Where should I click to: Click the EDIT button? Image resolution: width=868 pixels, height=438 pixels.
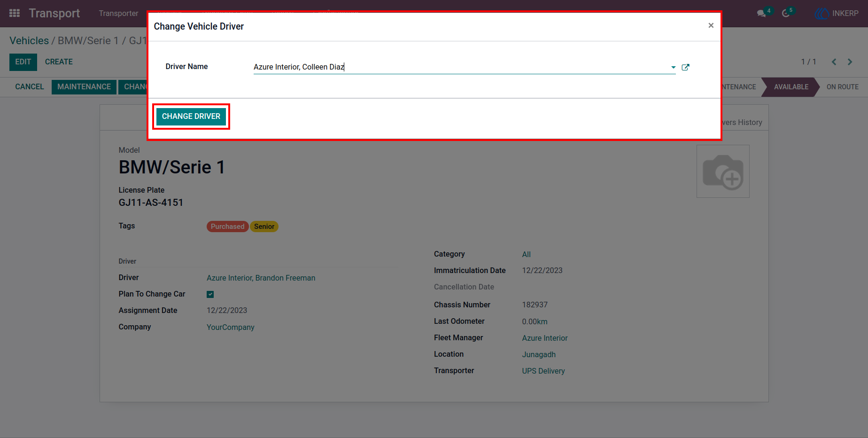click(x=23, y=62)
